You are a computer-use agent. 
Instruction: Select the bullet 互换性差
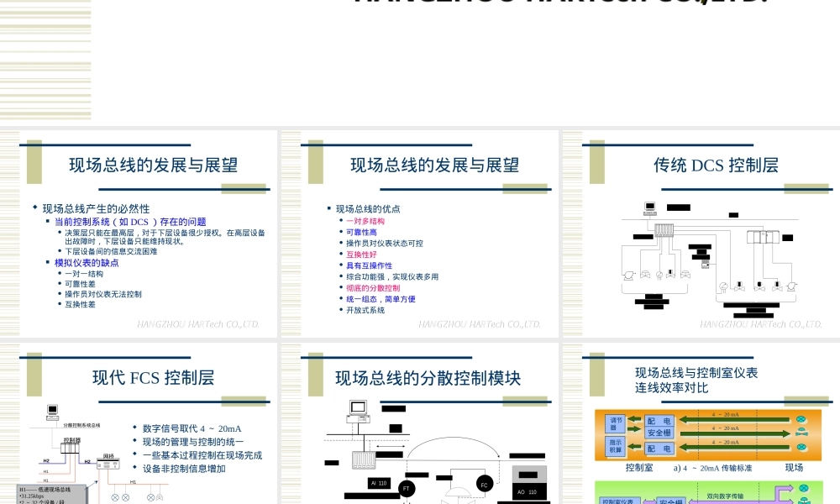pos(80,304)
